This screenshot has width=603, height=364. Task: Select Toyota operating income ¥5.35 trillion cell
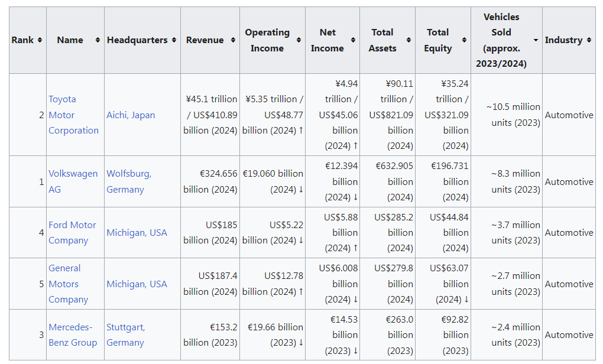click(x=273, y=115)
